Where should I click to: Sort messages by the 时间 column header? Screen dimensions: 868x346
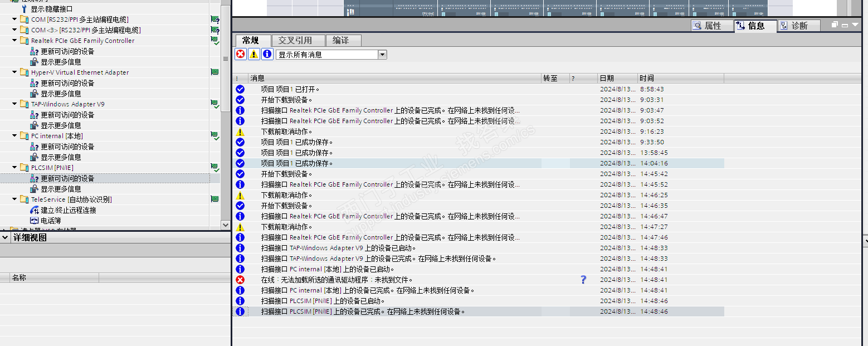680,79
